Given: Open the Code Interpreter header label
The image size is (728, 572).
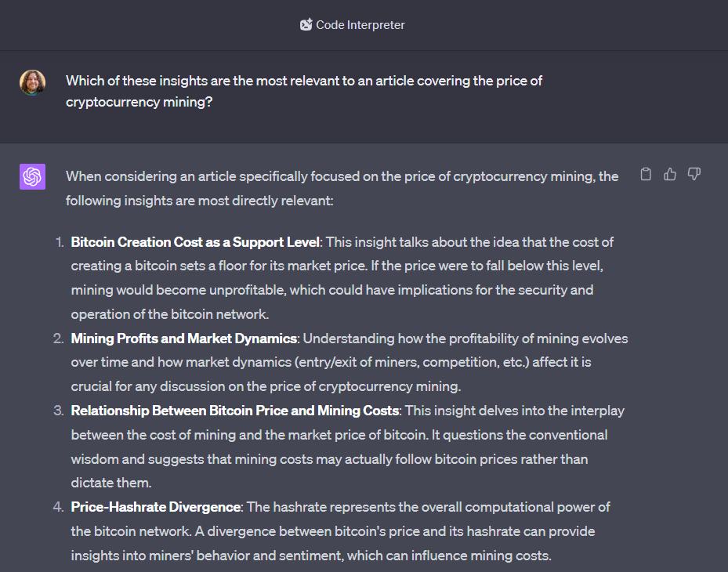Looking at the screenshot, I should tap(359, 24).
